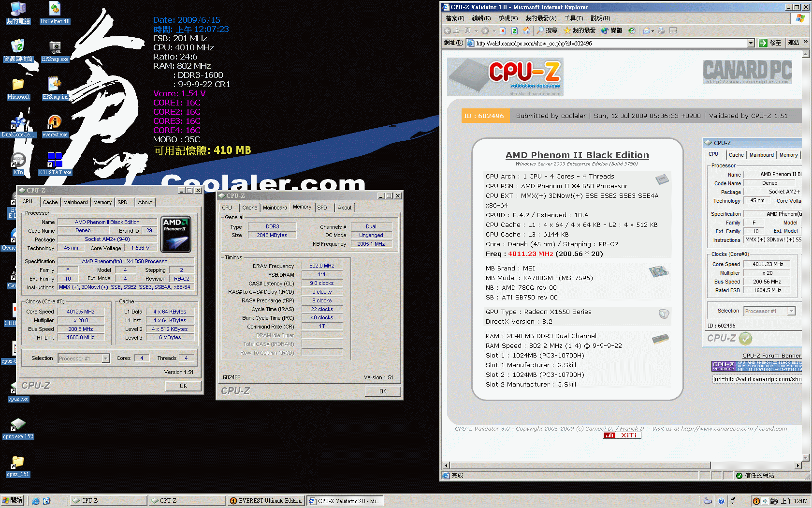The width and height of the screenshot is (812, 508).
Task: Open the IE History button
Action: click(x=632, y=30)
